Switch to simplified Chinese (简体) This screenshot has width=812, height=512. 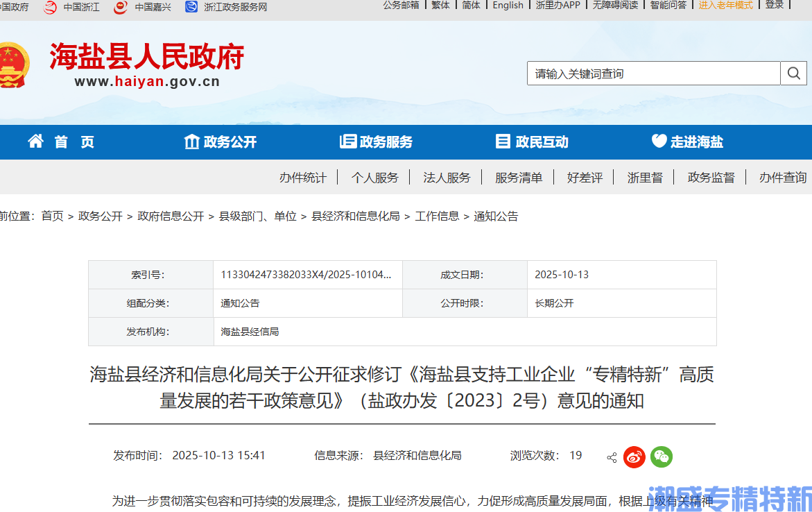pyautogui.click(x=471, y=5)
